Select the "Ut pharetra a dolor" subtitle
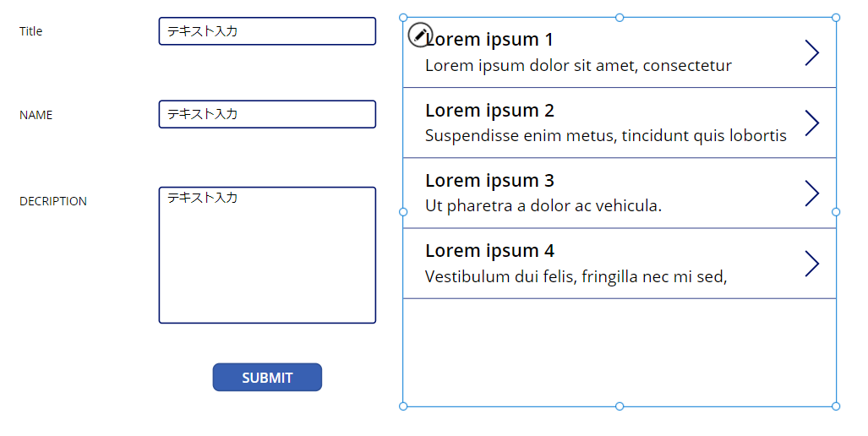 [x=543, y=205]
